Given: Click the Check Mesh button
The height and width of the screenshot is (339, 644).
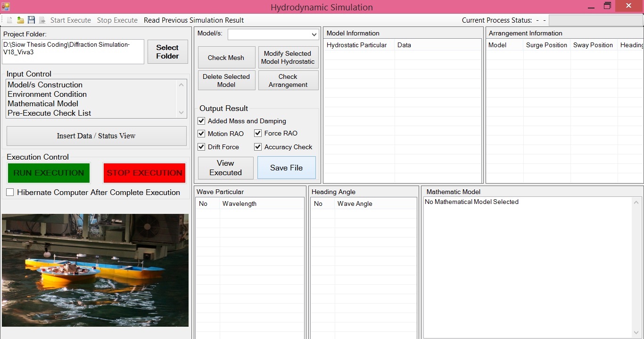Looking at the screenshot, I should [226, 58].
